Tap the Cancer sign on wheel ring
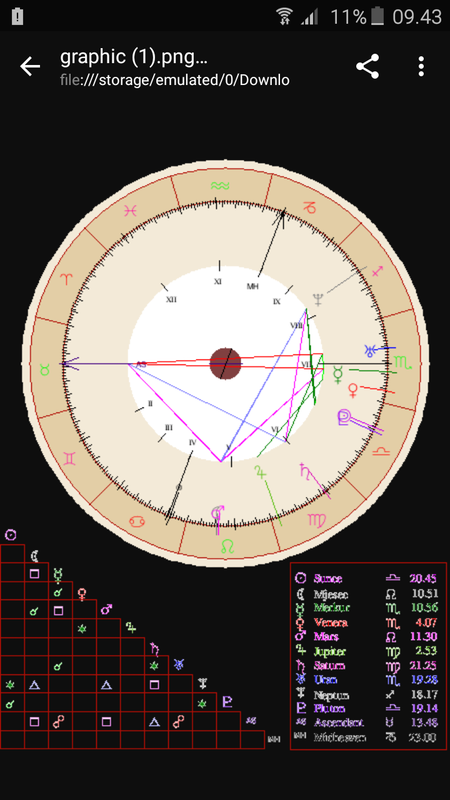The height and width of the screenshot is (800, 450). (138, 521)
